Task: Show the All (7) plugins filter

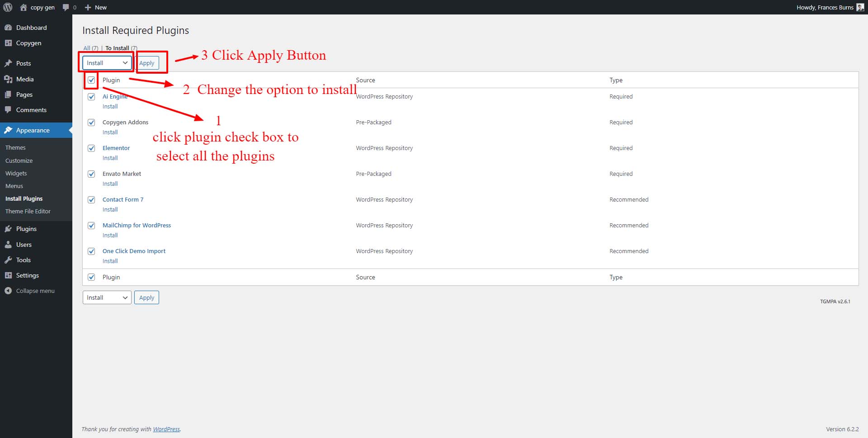Action: click(x=90, y=48)
